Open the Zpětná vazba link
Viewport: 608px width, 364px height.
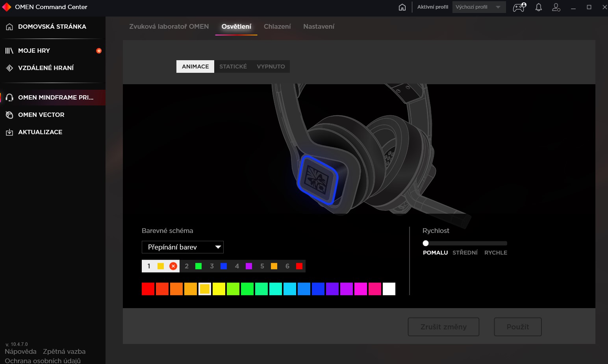tap(64, 351)
